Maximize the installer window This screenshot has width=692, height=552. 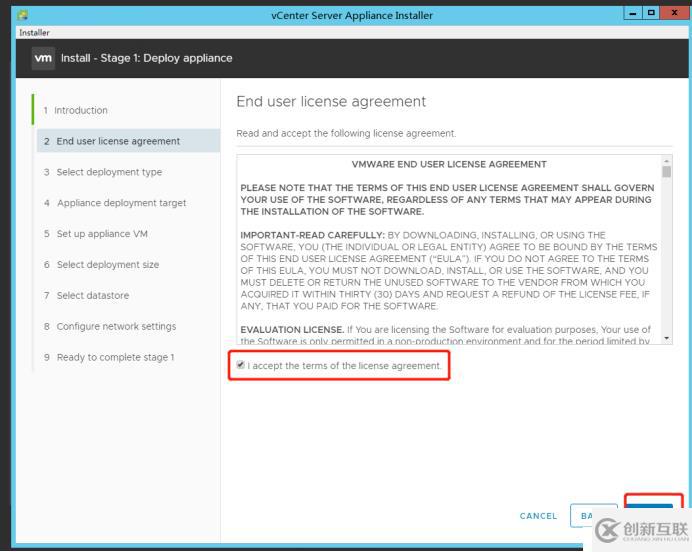tap(651, 13)
